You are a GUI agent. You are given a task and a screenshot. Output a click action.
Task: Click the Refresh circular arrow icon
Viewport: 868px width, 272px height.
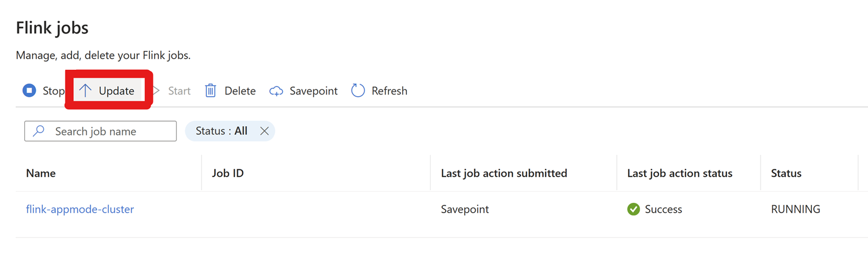coord(358,90)
